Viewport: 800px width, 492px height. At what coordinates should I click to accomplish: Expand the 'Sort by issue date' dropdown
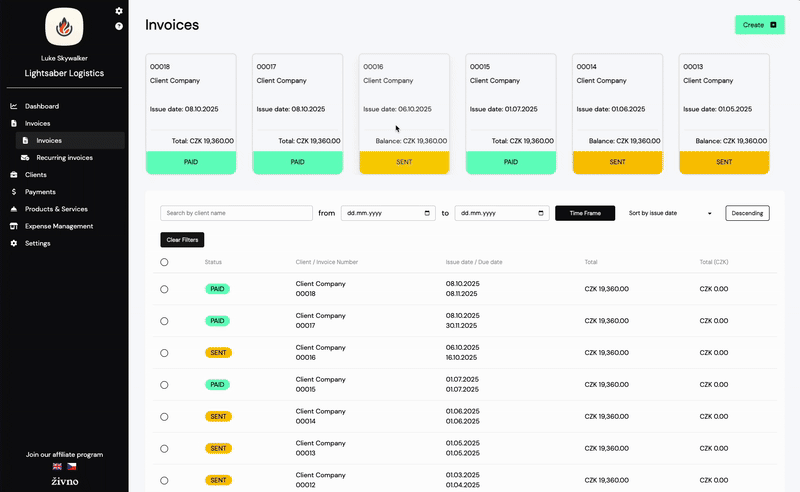(670, 213)
